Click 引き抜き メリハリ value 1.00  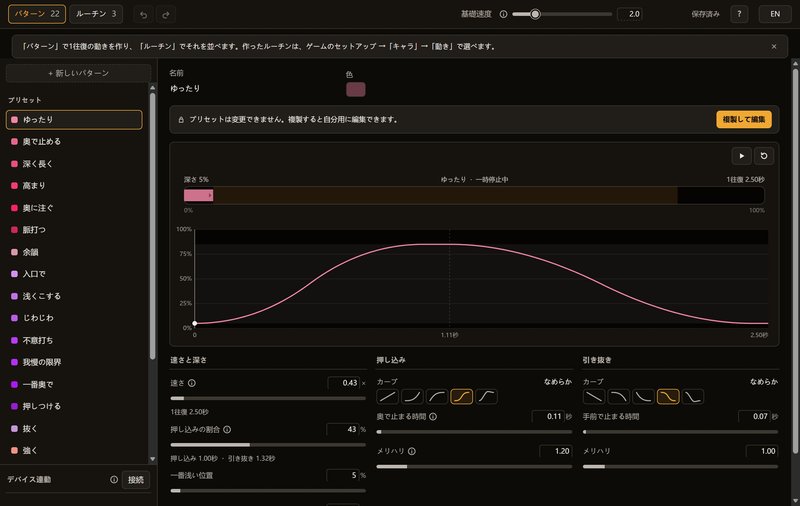pos(762,451)
